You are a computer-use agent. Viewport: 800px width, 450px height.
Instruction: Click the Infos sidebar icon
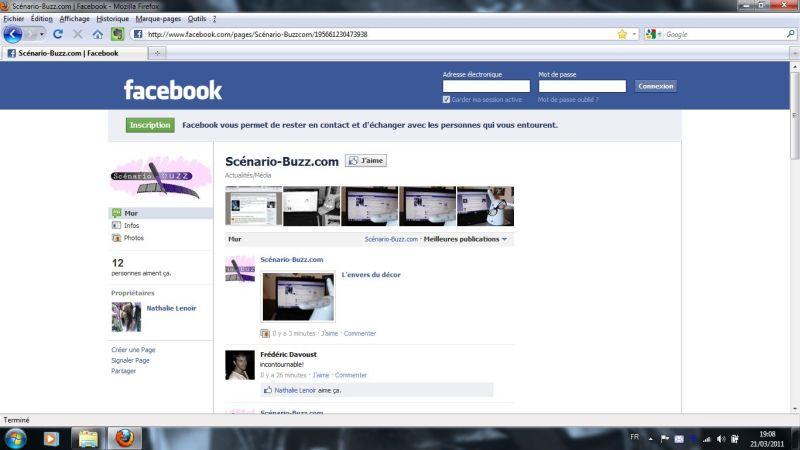click(x=116, y=225)
